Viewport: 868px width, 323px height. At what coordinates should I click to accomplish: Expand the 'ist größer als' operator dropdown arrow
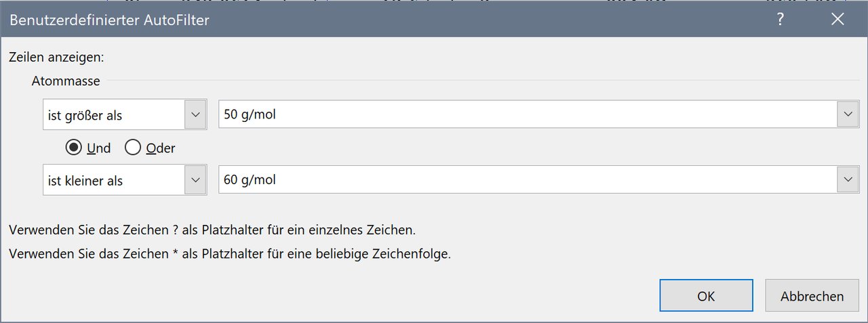[x=195, y=115]
